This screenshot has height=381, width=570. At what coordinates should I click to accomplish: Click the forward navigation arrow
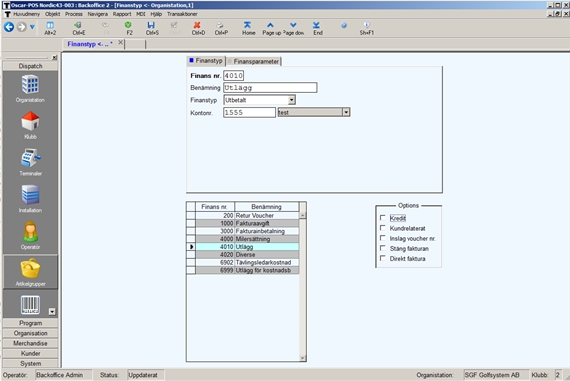pos(21,27)
